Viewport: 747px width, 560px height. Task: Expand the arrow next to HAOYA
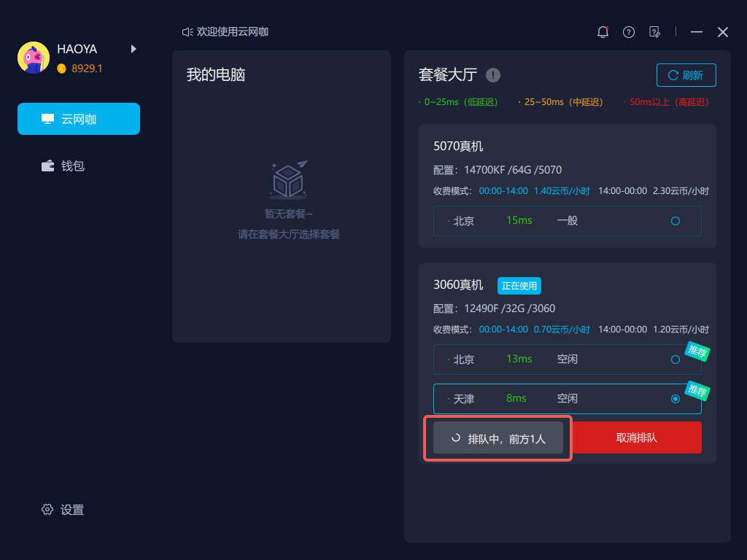point(133,49)
